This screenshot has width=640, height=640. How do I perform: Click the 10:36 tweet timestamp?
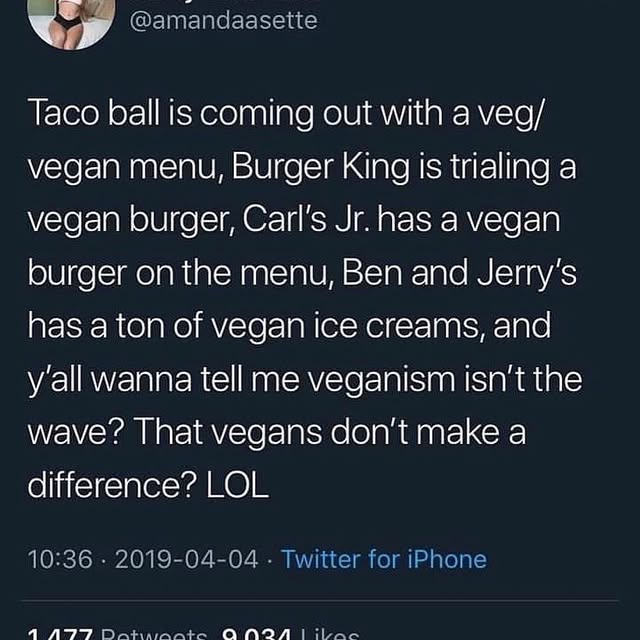coord(63,559)
